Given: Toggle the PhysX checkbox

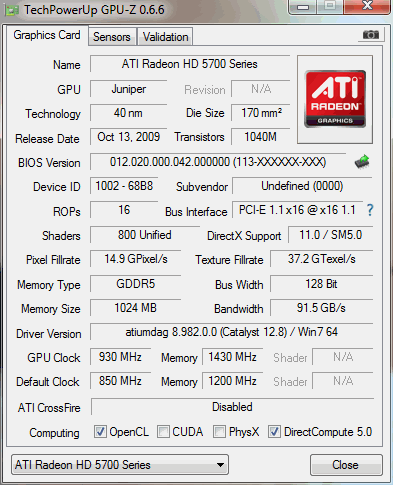Looking at the screenshot, I should (x=219, y=432).
